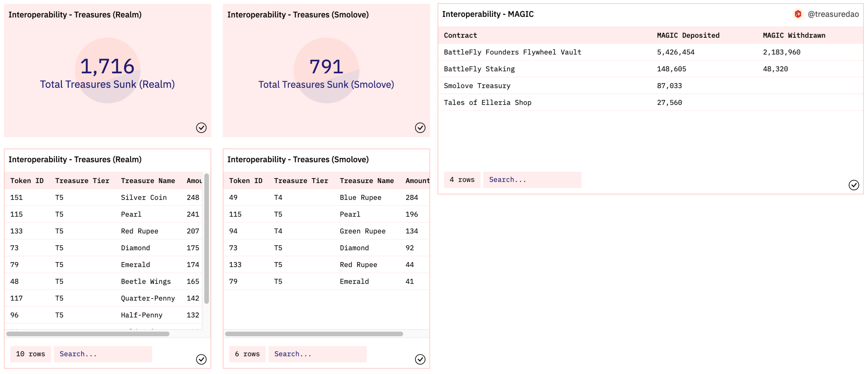
Task: Select 'BattleFly Founders Flywheel Vault' contract cell
Action: [512, 52]
